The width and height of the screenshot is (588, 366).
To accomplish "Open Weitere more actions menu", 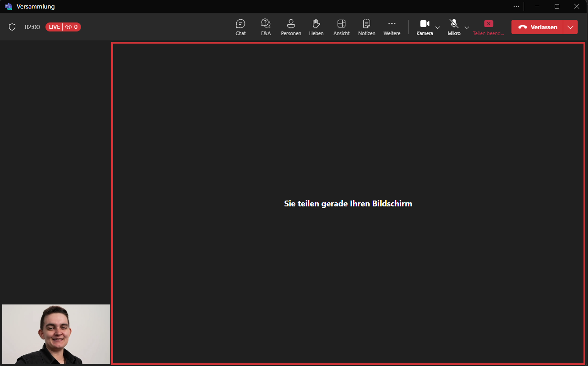I will click(392, 27).
